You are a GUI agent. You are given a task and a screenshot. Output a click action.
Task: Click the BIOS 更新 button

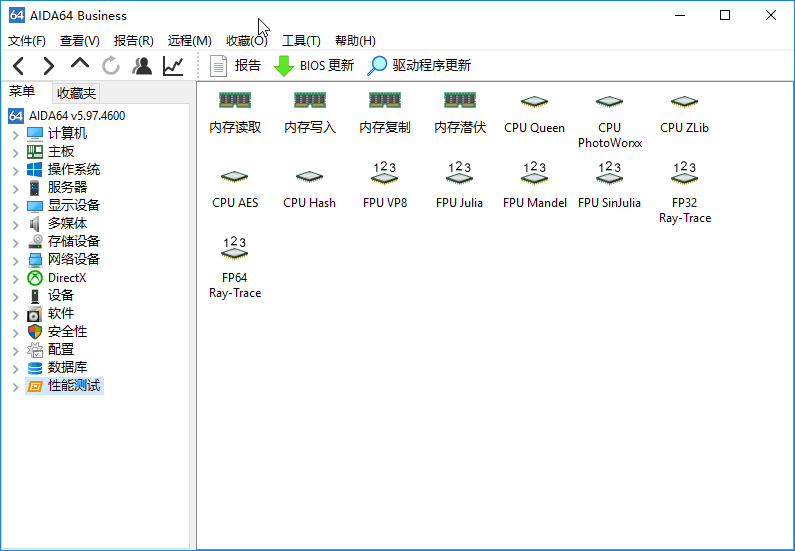click(x=314, y=66)
